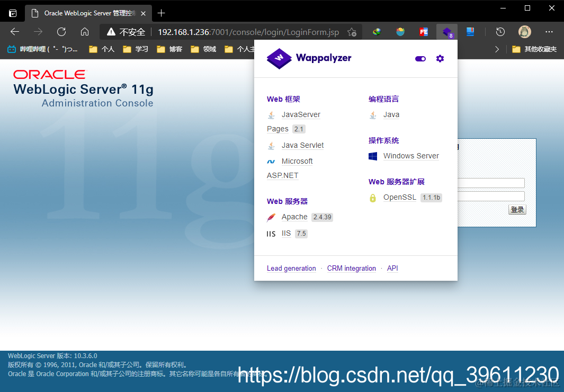Click the IIS web server link
This screenshot has width=564, height=392.
[x=286, y=234]
